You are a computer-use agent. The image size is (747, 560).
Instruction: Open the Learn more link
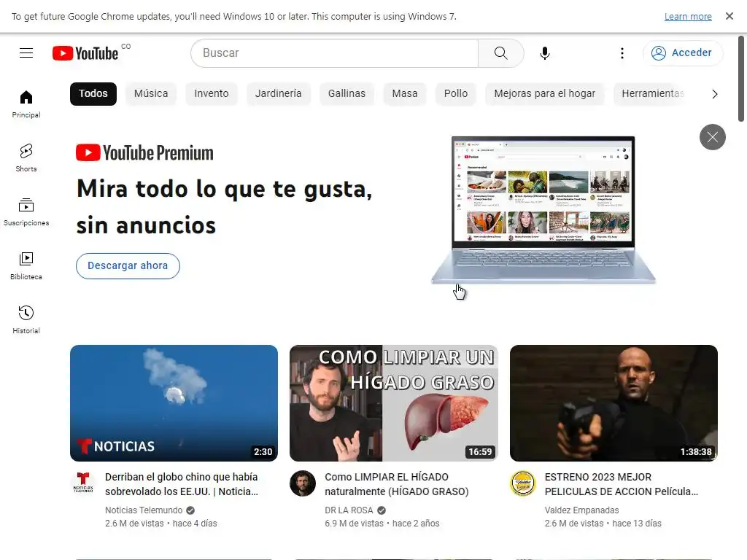pyautogui.click(x=688, y=16)
